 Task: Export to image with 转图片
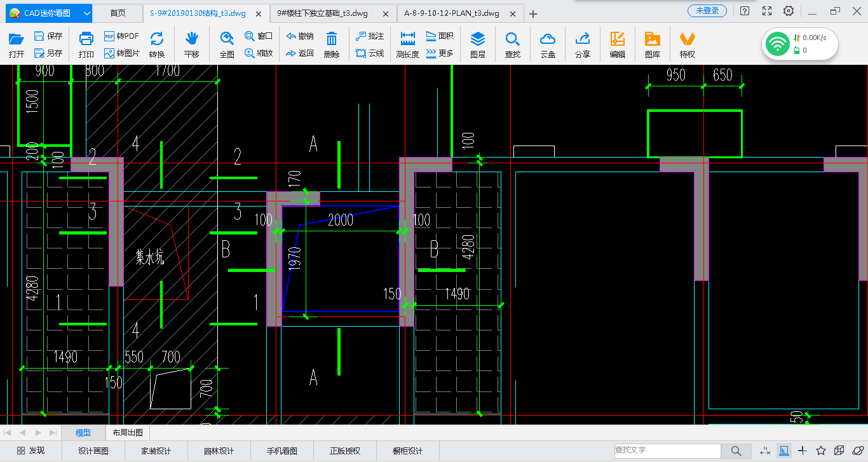click(121, 53)
